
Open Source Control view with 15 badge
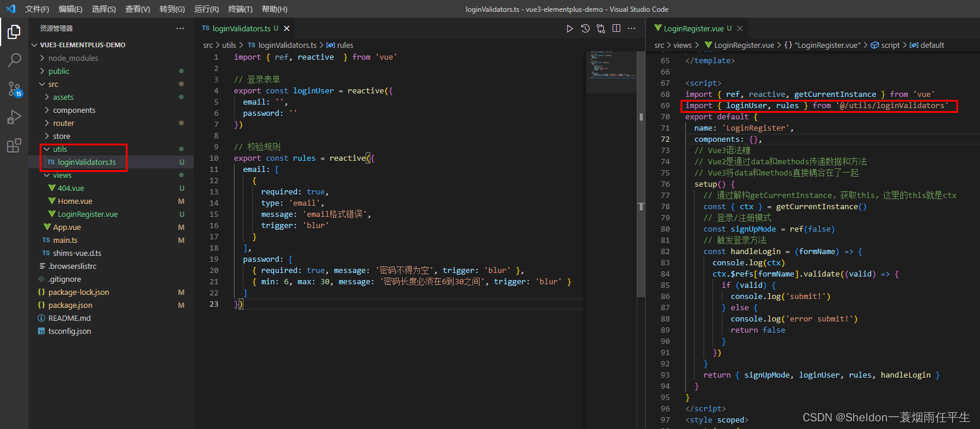[14, 89]
